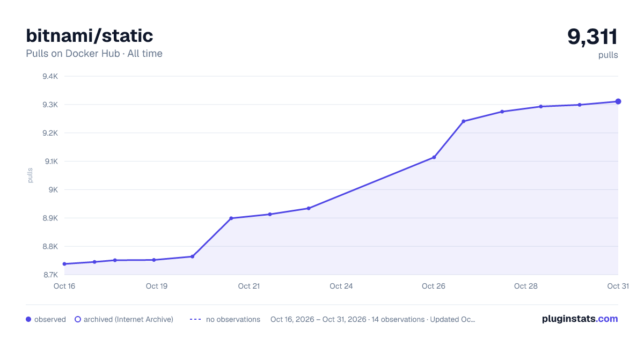Click the data point at Oct 26
The image size is (644, 338).
click(x=434, y=157)
